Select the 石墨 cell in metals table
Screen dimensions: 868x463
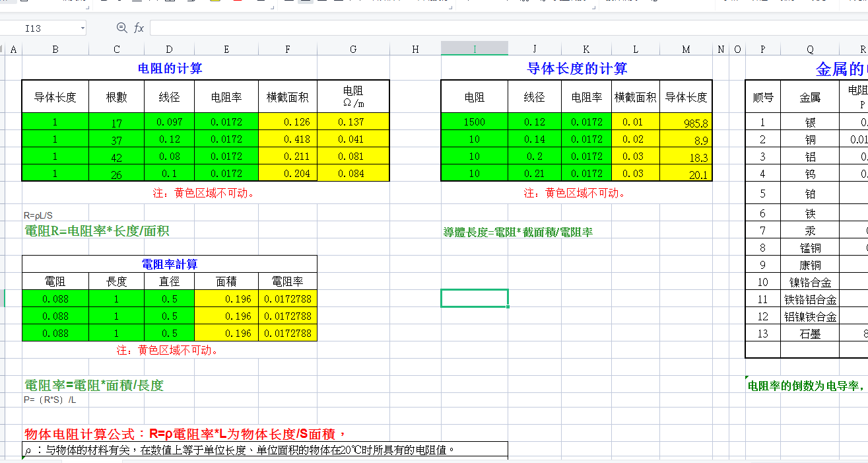pyautogui.click(x=810, y=334)
